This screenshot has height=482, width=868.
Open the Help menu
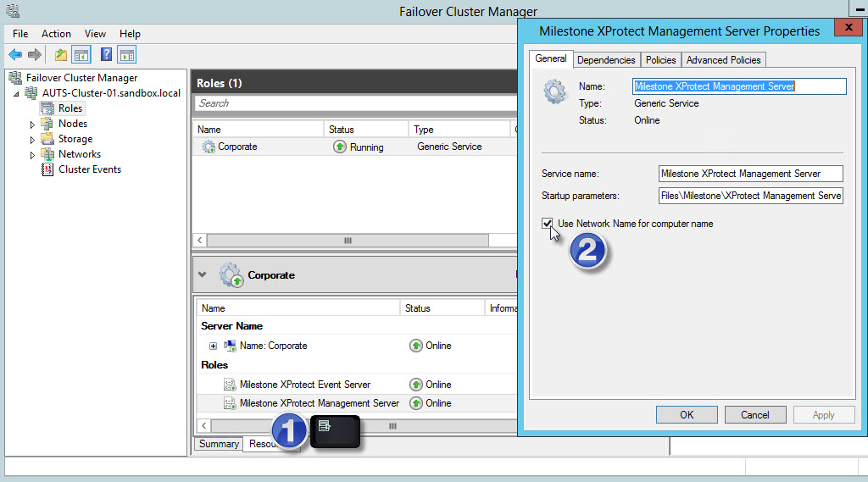point(130,34)
